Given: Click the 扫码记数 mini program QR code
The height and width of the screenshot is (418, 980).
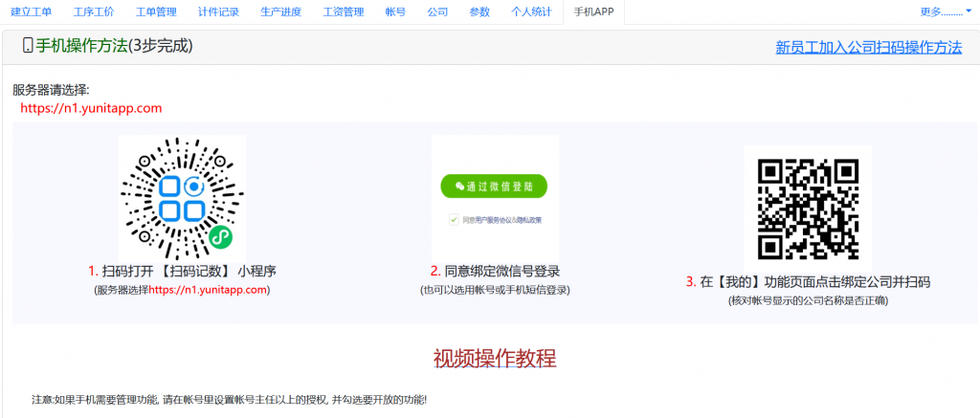Looking at the screenshot, I should point(182,197).
